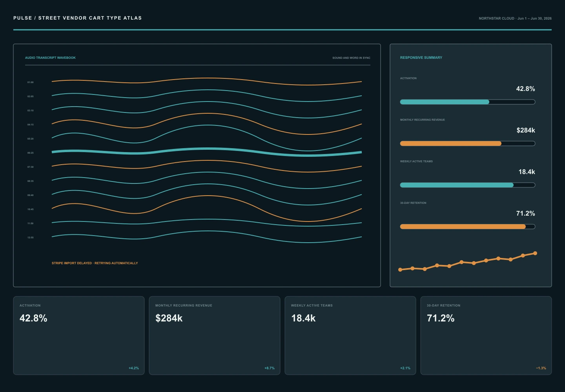Click the Weekly Active Teams progress bar

(x=467, y=185)
